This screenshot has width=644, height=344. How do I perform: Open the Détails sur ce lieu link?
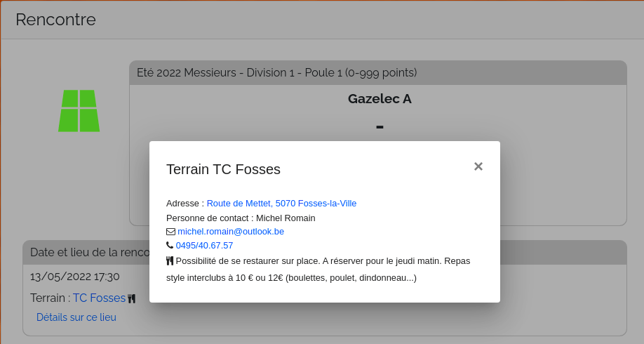point(76,317)
